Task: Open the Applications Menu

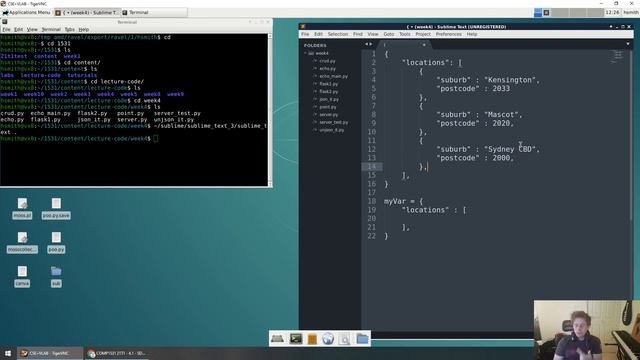Action: [x=27, y=13]
